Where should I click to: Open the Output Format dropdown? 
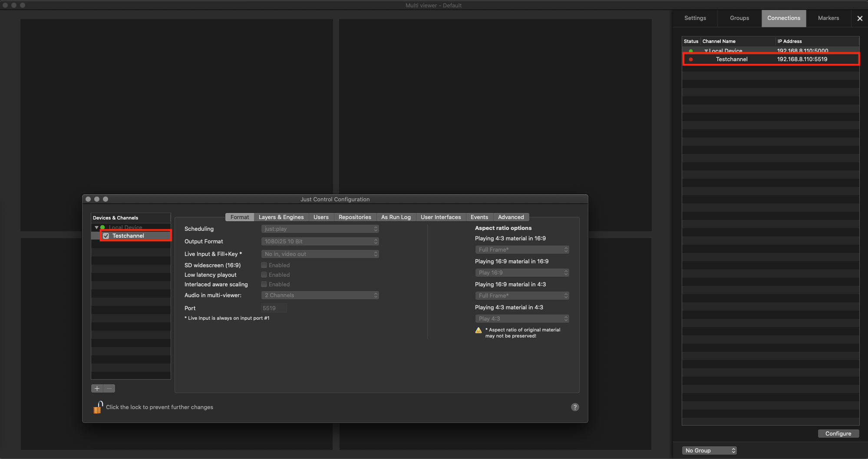(320, 242)
